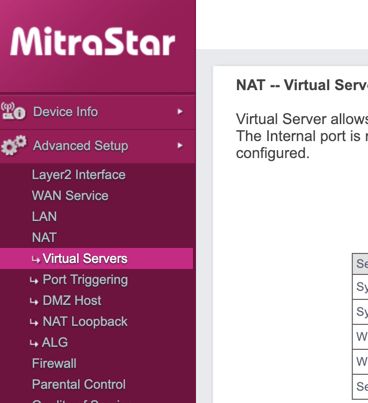Expand the Advanced Setup arrow
Screen dimensions: 368x403
tap(180, 145)
